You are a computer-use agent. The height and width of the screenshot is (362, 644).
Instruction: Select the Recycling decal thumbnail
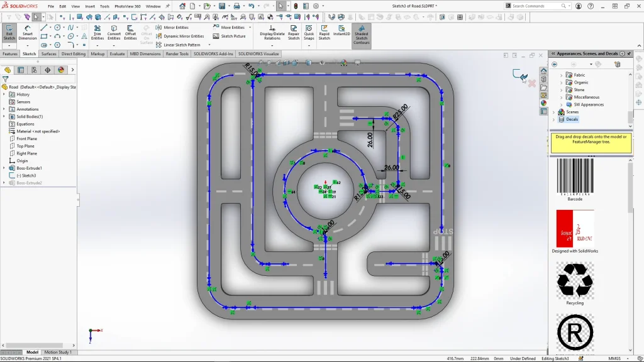(575, 280)
